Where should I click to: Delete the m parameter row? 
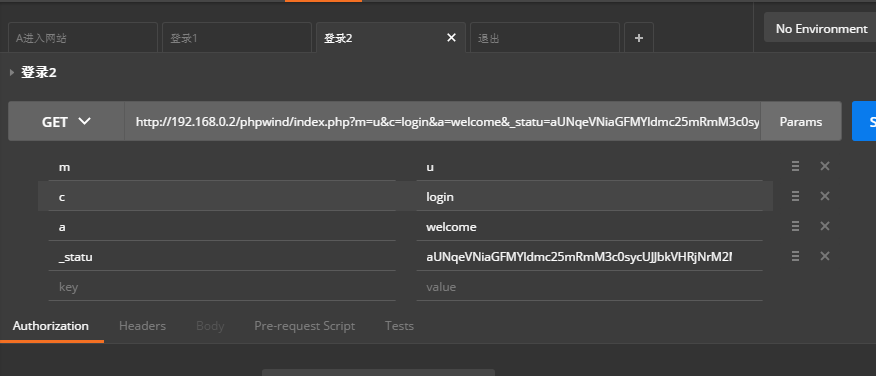(825, 166)
